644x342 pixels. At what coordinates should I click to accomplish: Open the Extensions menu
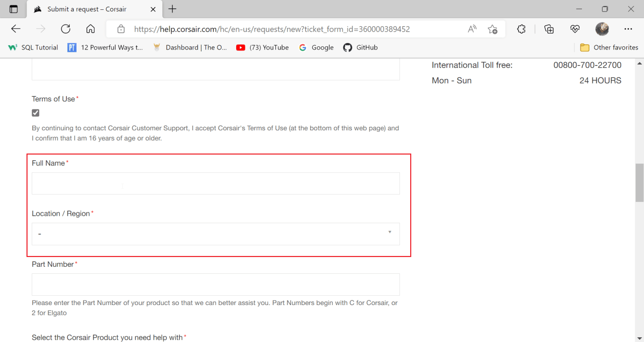tap(521, 29)
